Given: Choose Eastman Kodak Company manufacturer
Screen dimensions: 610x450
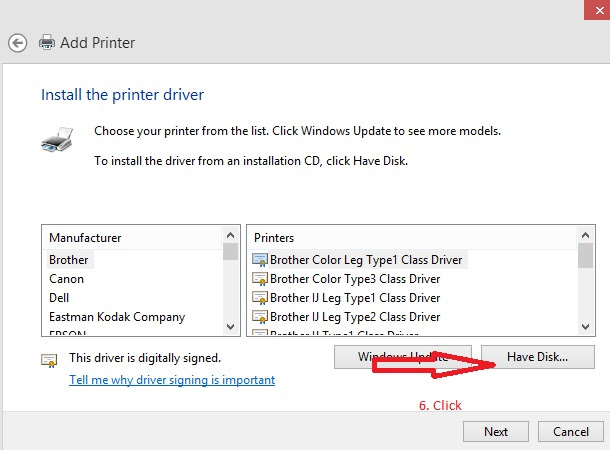Looking at the screenshot, I should (x=117, y=317).
